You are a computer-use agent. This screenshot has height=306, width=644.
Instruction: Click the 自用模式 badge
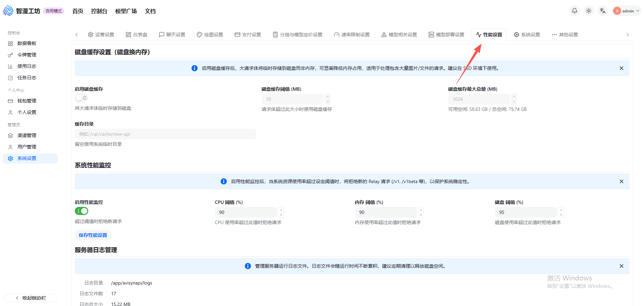[54, 11]
